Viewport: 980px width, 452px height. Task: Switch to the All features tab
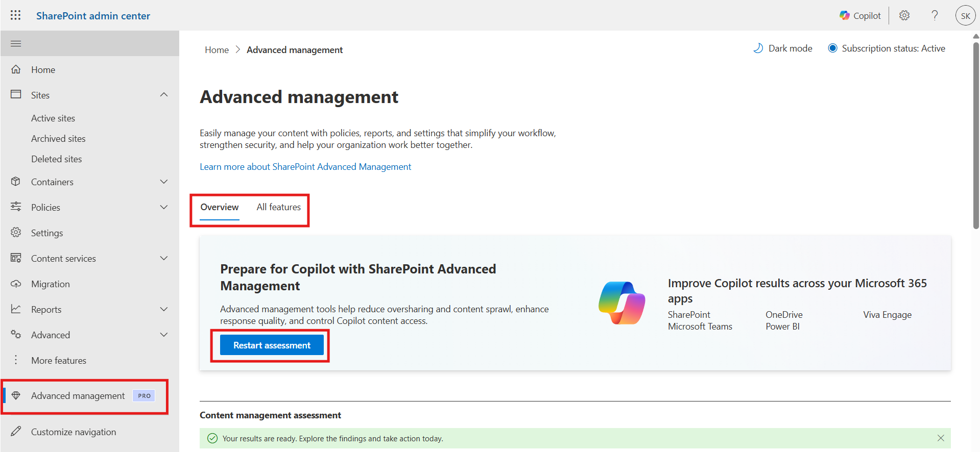pos(278,207)
